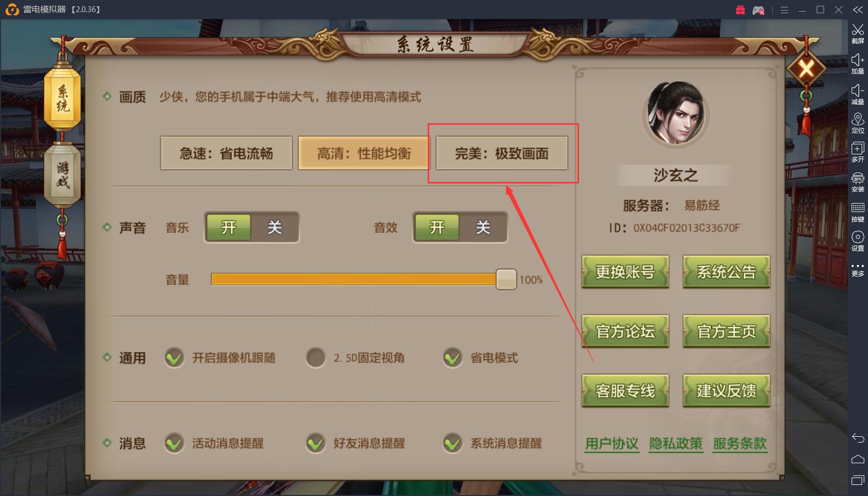The width and height of the screenshot is (868, 496).
Task: Turn music off with 关 toggle
Action: 274,227
